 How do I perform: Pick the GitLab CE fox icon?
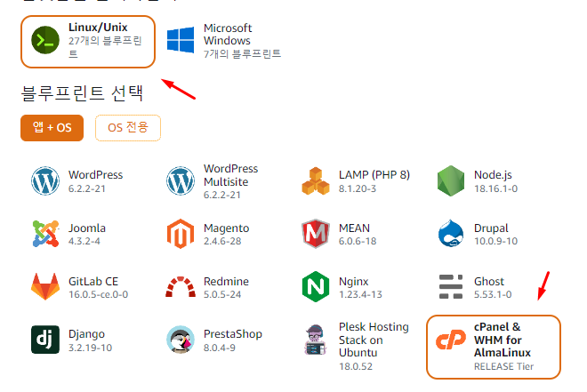pyautogui.click(x=45, y=286)
